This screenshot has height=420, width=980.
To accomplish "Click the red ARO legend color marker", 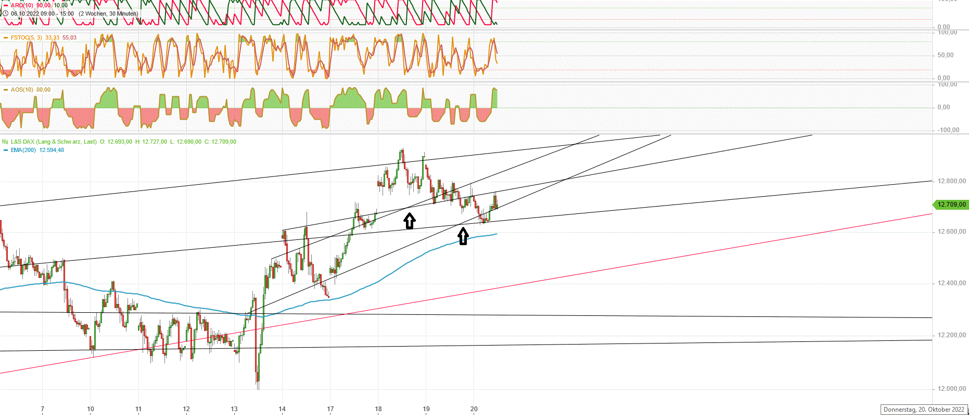I will (6, 5).
